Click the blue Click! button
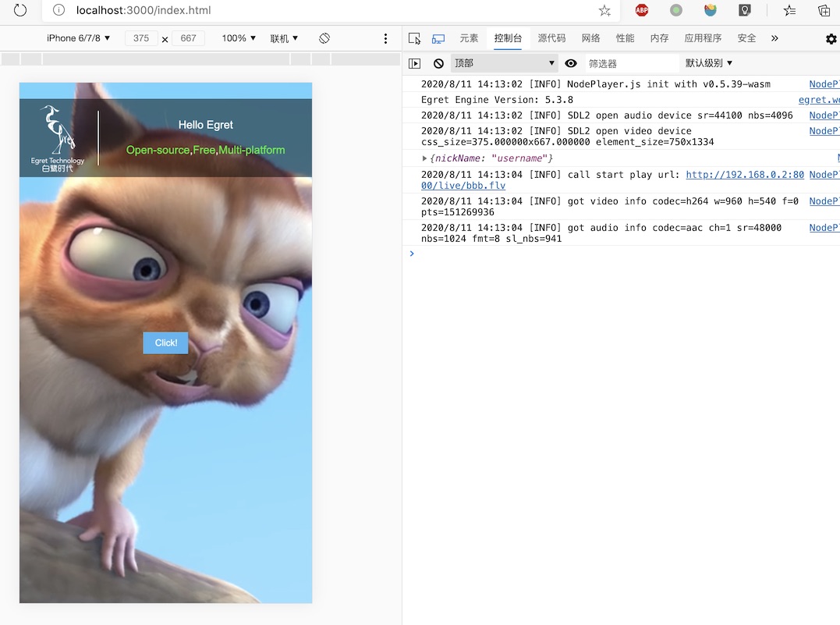Viewport: 840px width, 625px height. click(165, 343)
